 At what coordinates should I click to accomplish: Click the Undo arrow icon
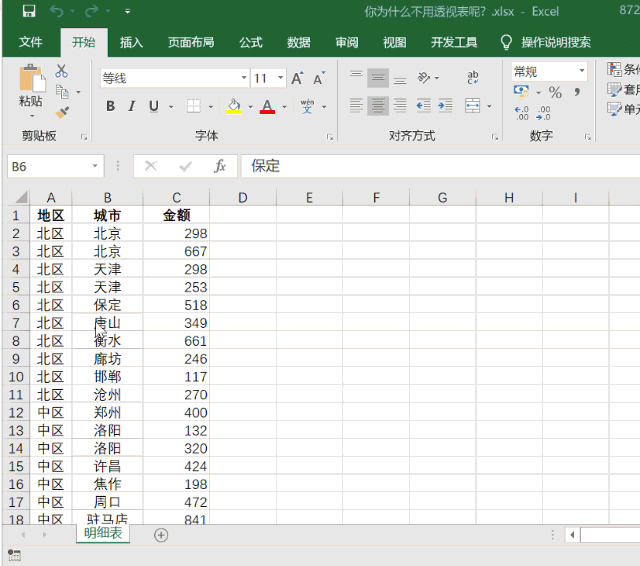[x=57, y=11]
